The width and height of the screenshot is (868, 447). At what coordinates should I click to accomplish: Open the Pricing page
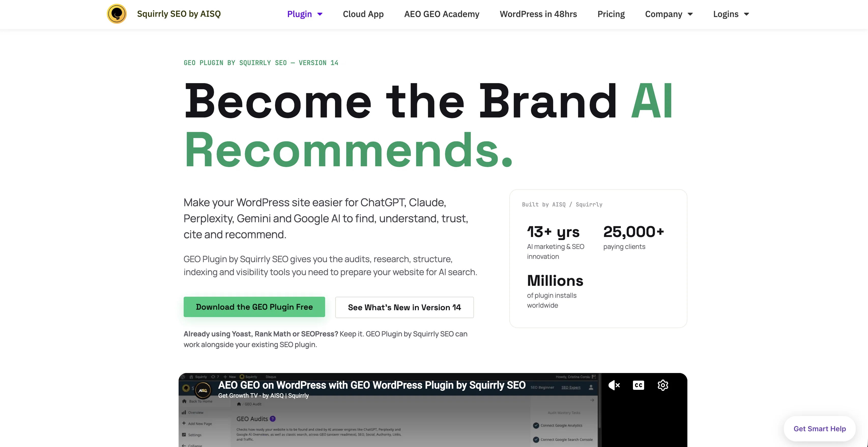[611, 14]
